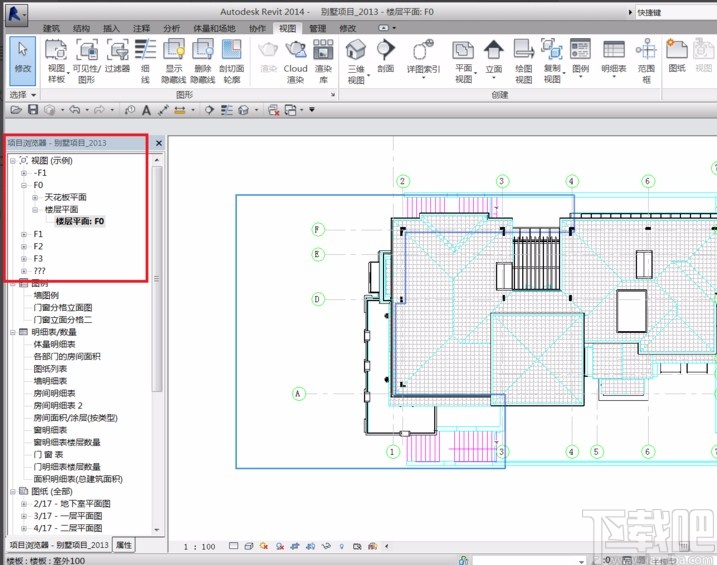Screen dimensions: 717x565
Task: Open the 选择 dropdown panel
Action: click(22, 95)
